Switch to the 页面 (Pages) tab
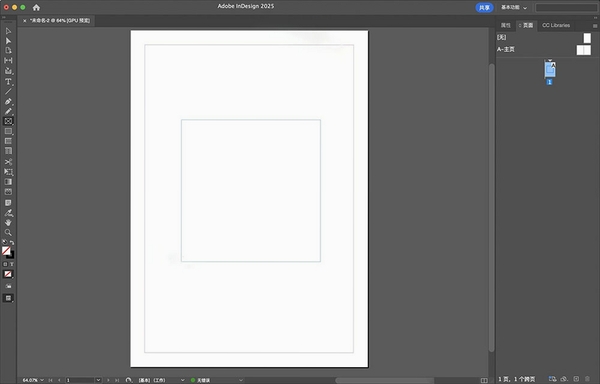This screenshot has height=384, width=600. (527, 25)
